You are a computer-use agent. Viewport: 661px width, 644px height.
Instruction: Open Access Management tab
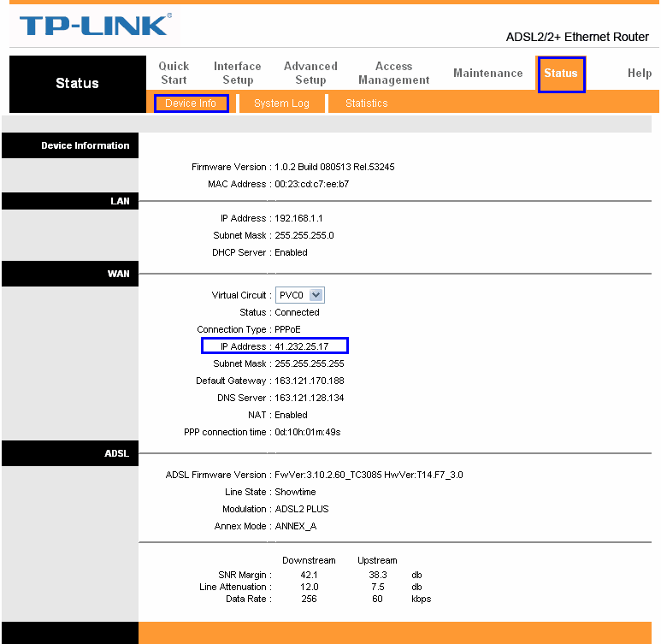coord(393,73)
